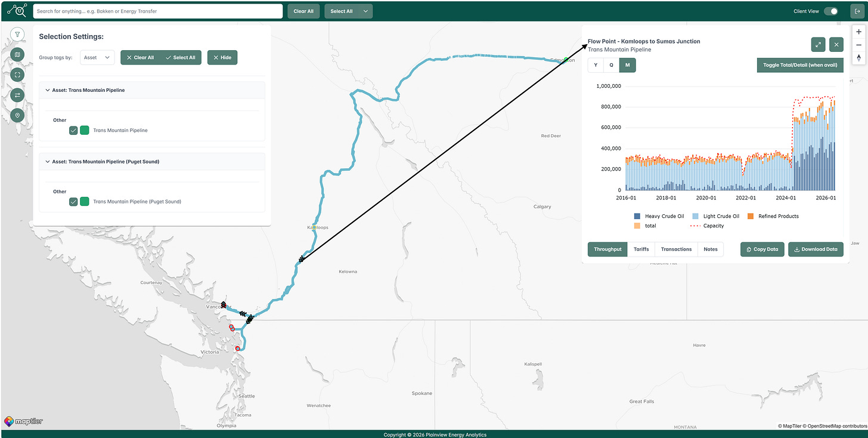Switch chart to monthly (M) view
This screenshot has width=868, height=438.
coord(627,65)
